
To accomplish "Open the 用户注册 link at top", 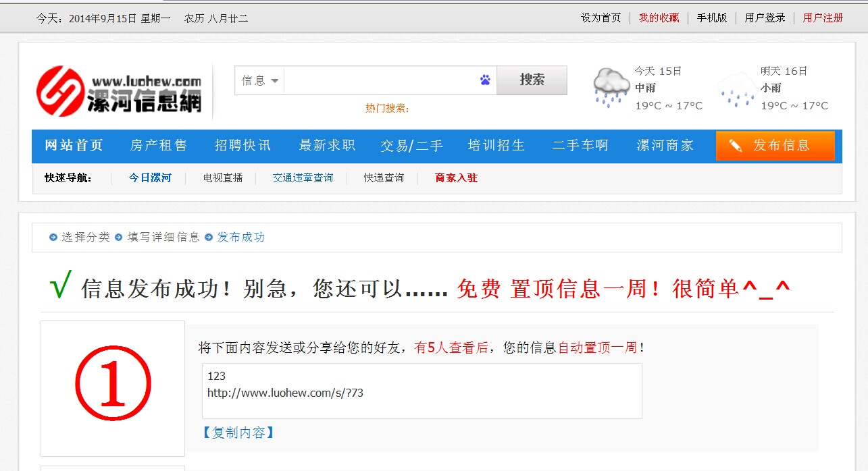I will point(823,18).
